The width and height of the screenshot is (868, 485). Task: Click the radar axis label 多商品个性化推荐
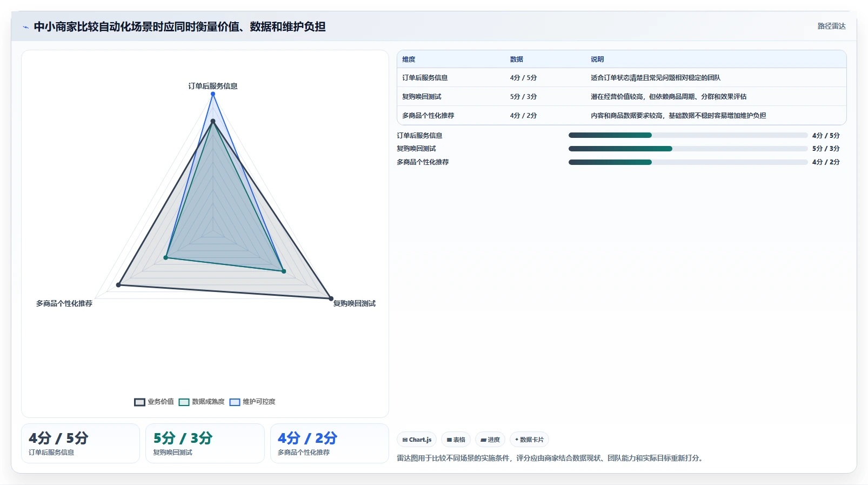pos(64,303)
